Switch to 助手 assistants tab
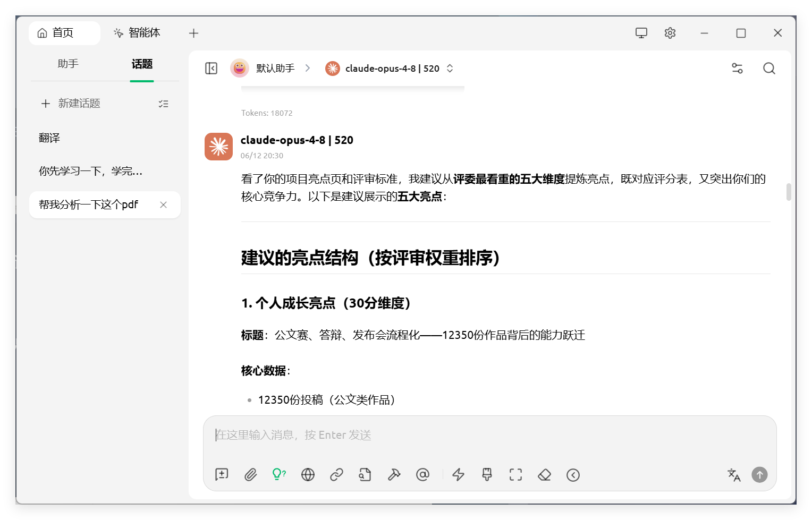The image size is (812, 520). [68, 64]
